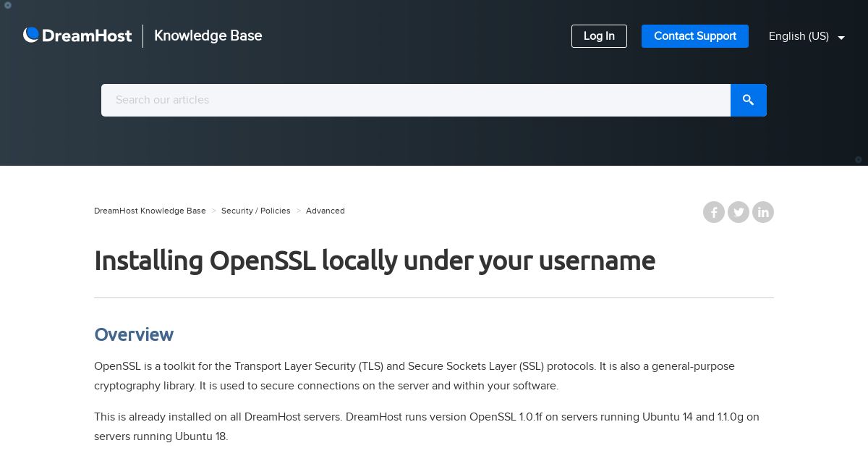Screen dimensions: 868x456
Task: Click the magnifier search button
Action: 749,100
